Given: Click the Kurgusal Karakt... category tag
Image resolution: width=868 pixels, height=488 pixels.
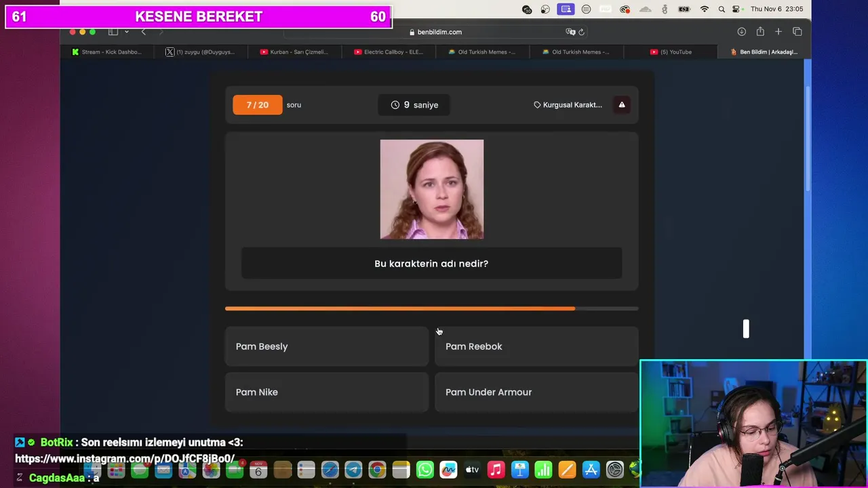Looking at the screenshot, I should click(568, 105).
